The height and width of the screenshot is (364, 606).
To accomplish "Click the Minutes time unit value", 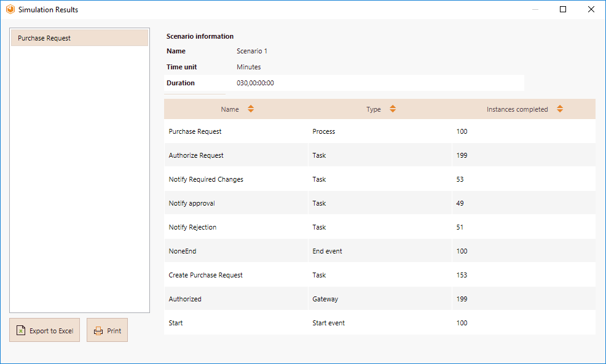I will tap(249, 67).
